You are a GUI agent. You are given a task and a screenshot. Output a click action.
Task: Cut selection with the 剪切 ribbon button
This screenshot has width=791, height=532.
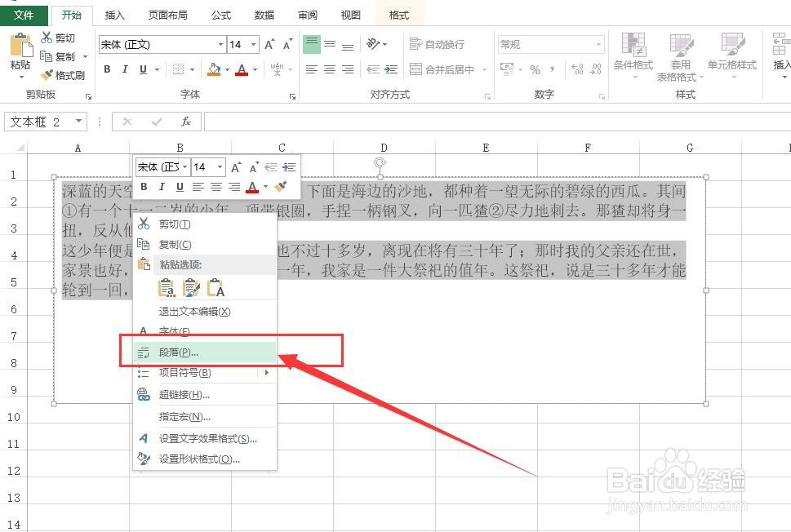pos(57,38)
